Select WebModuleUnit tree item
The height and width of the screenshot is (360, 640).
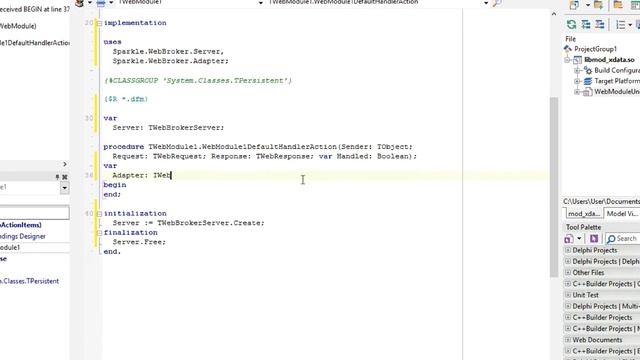(617, 92)
